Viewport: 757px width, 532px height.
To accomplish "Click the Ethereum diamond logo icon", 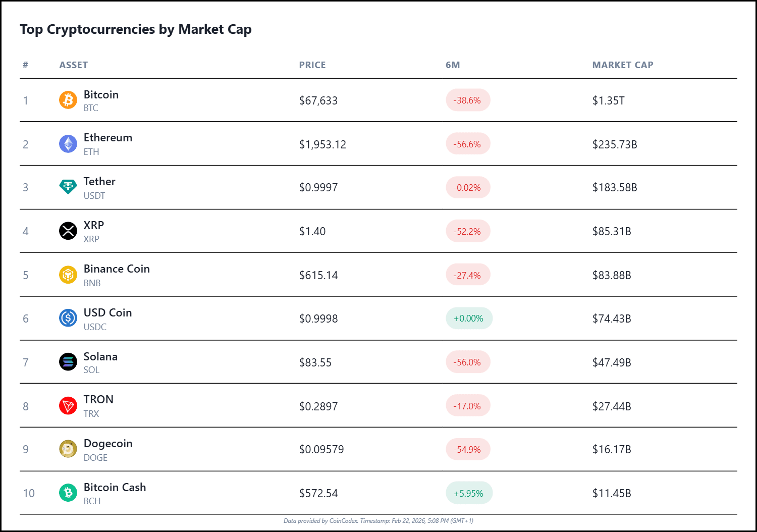I will 68,144.
